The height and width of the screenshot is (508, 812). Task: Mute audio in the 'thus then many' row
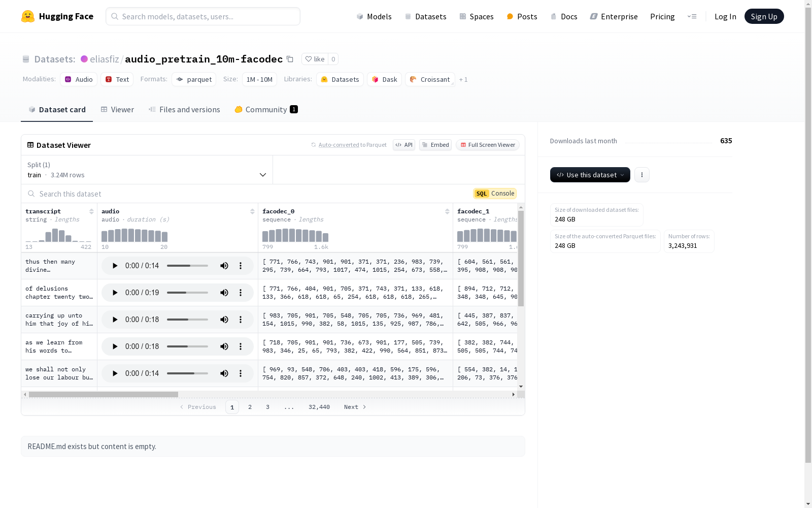click(x=224, y=266)
